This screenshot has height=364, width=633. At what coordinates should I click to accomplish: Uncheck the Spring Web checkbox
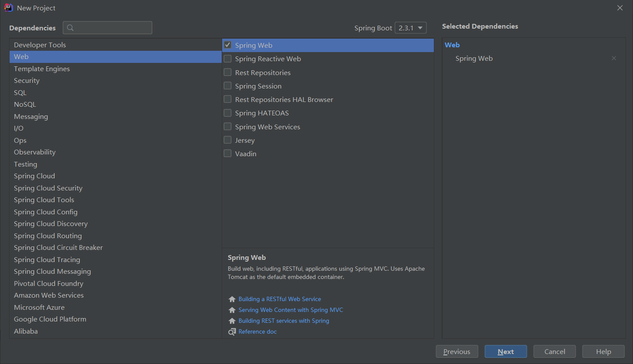pyautogui.click(x=228, y=45)
